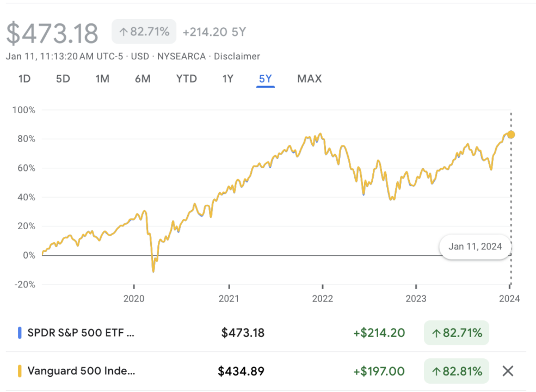Remove Vanguard 500 comparison with X icon

pyautogui.click(x=507, y=371)
